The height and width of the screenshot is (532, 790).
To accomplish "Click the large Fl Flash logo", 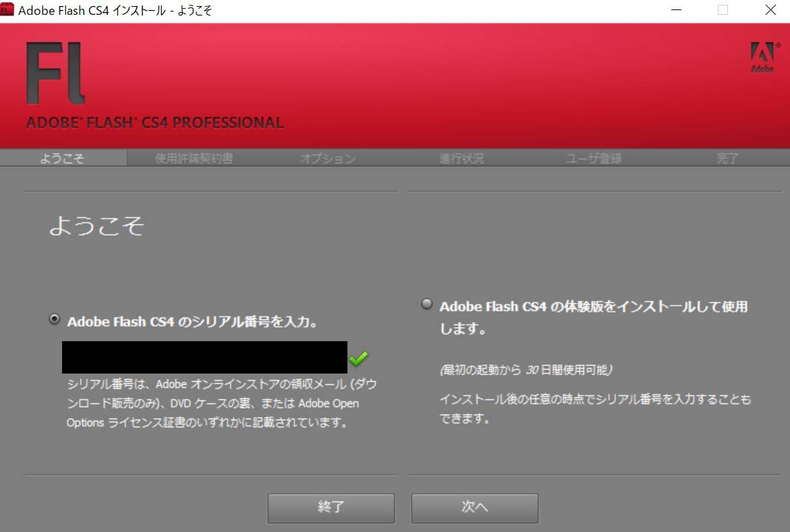I will (x=55, y=73).
